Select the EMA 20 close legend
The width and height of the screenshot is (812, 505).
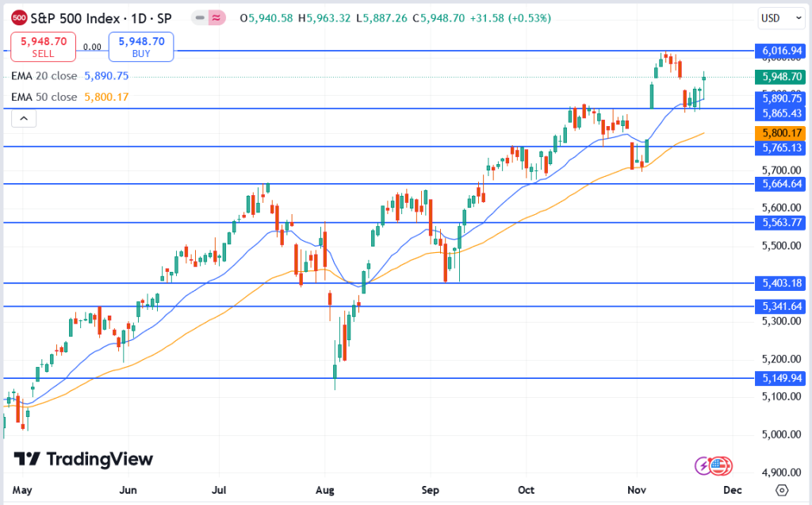(44, 75)
